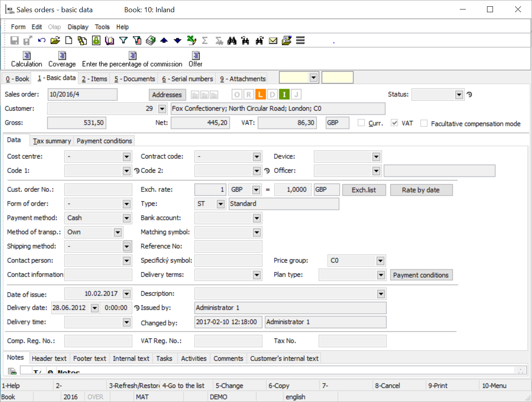Expand the Status dropdown
The width and height of the screenshot is (532, 402).
459,95
